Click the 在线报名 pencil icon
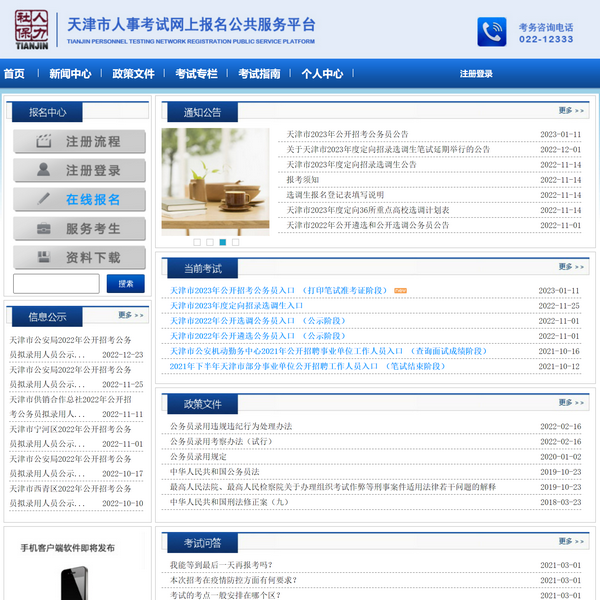Viewport: 600px width, 600px height. [43, 200]
